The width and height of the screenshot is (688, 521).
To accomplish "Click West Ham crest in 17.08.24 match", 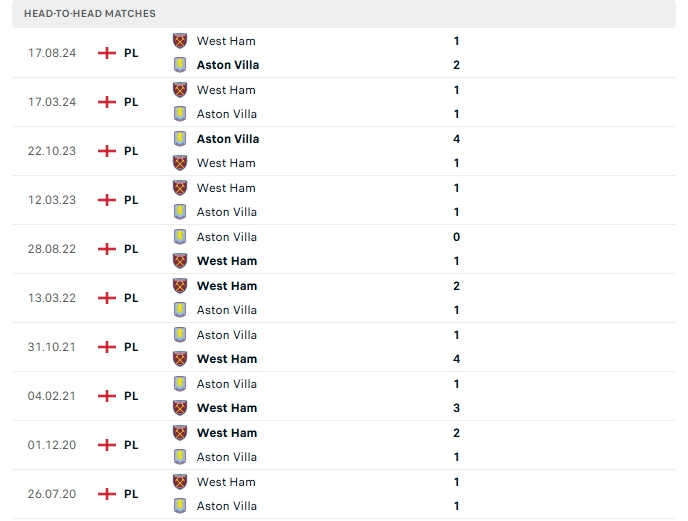I will click(180, 41).
